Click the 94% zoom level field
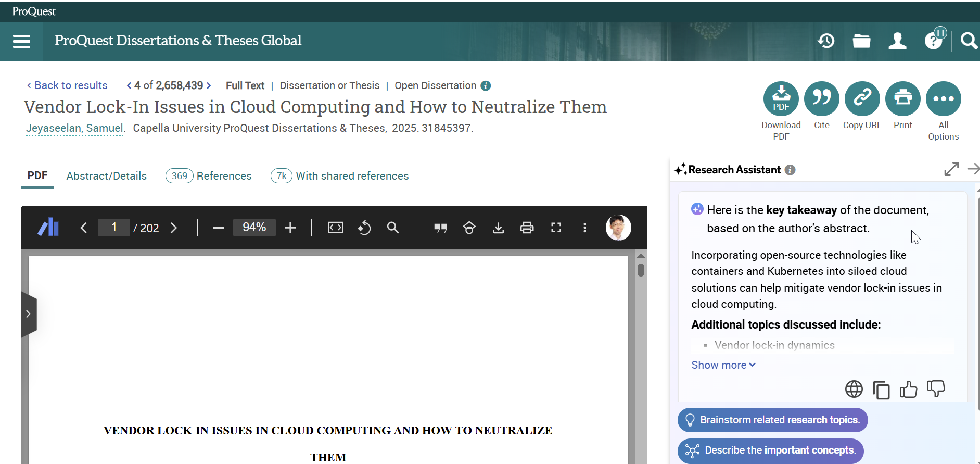980x464 pixels. 254,228
